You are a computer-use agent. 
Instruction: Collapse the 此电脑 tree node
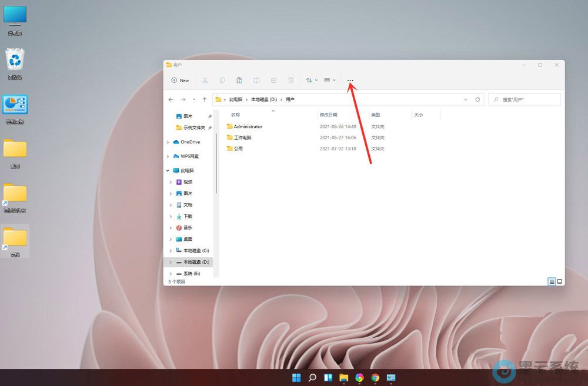tap(169, 170)
